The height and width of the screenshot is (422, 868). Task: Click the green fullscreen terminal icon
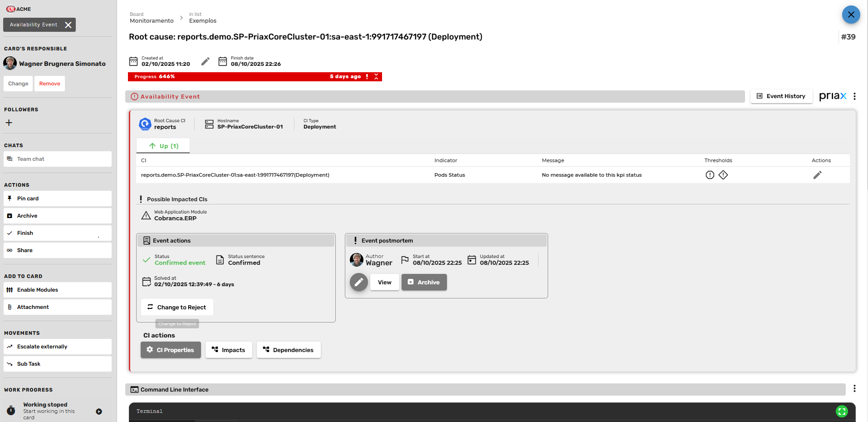click(x=842, y=411)
